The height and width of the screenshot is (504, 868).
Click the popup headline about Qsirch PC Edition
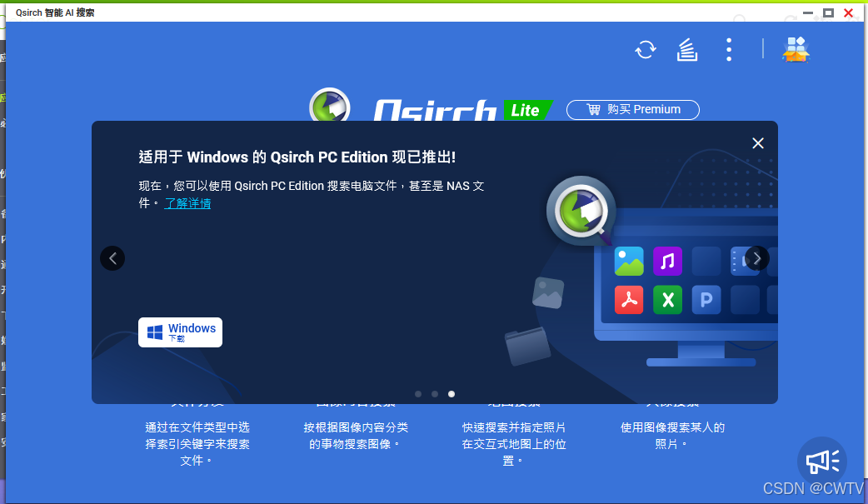(297, 157)
